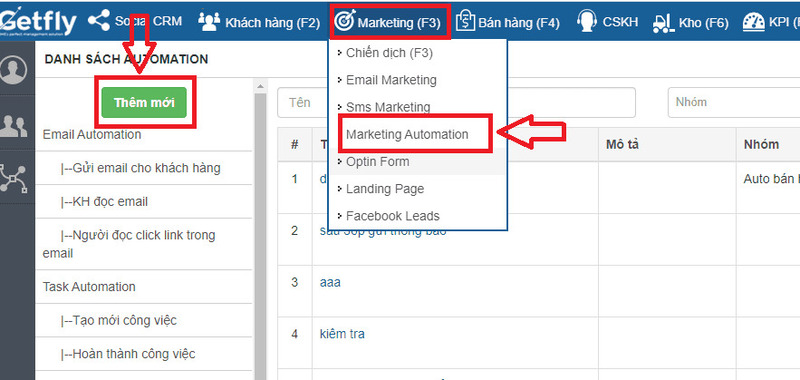The image size is (800, 380).
Task: Click the Tên search input field
Action: (457, 103)
